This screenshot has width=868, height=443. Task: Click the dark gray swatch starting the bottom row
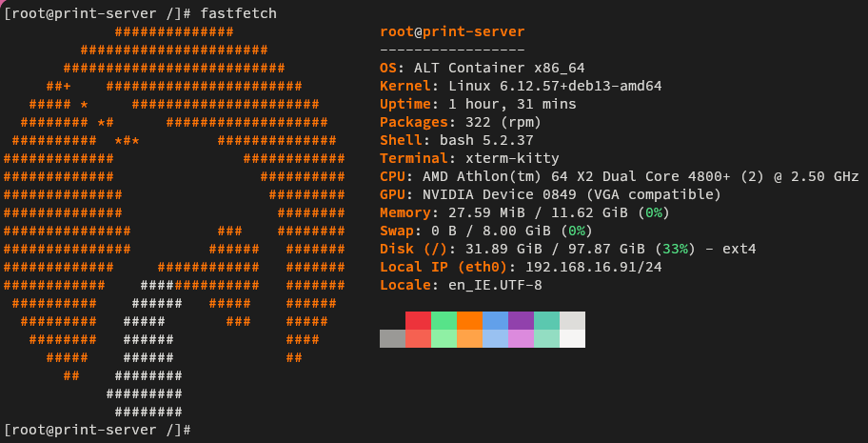tap(392, 339)
